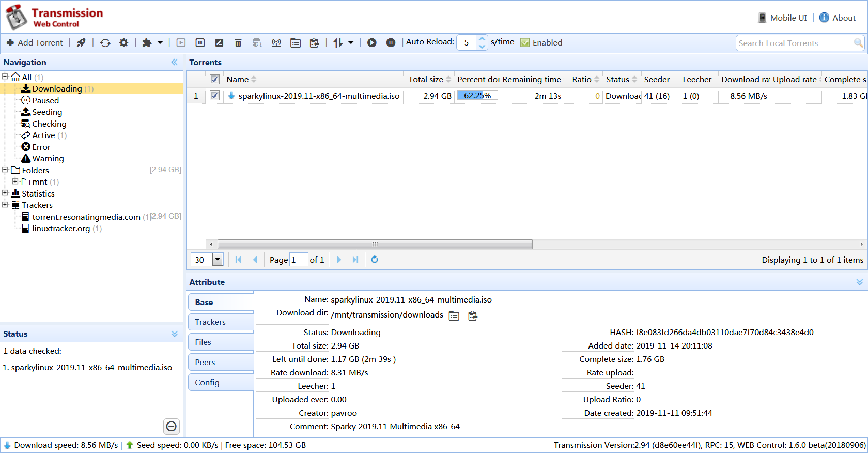This screenshot has height=453, width=868.
Task: Sort by Status column header
Action: tap(622, 79)
